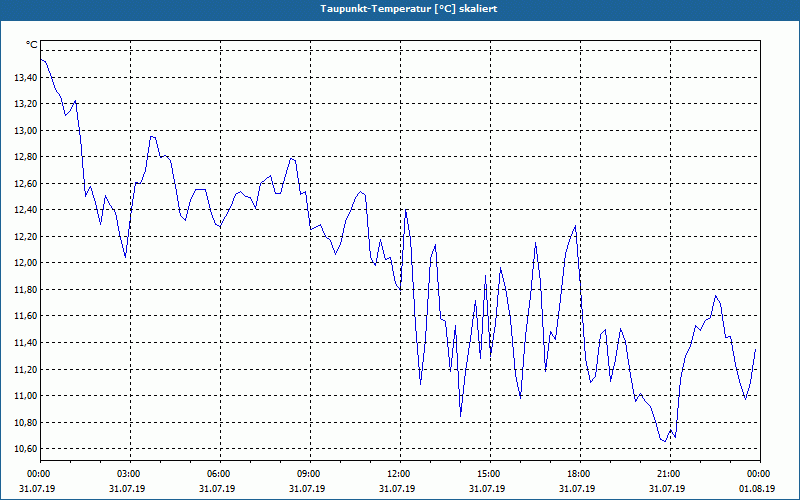This screenshot has width=800, height=500.
Task: Click the 12,20 y-axis label
Action: 26,237
